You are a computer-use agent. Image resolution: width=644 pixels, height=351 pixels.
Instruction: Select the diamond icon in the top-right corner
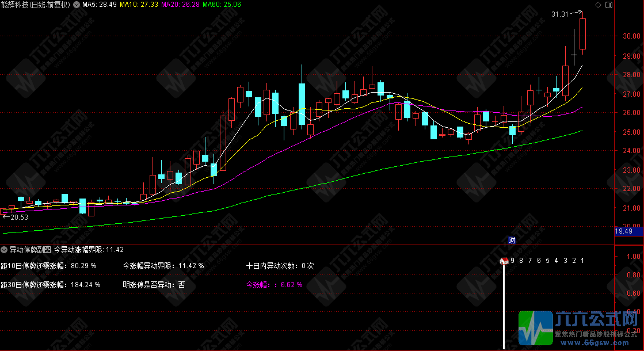coord(598,5)
